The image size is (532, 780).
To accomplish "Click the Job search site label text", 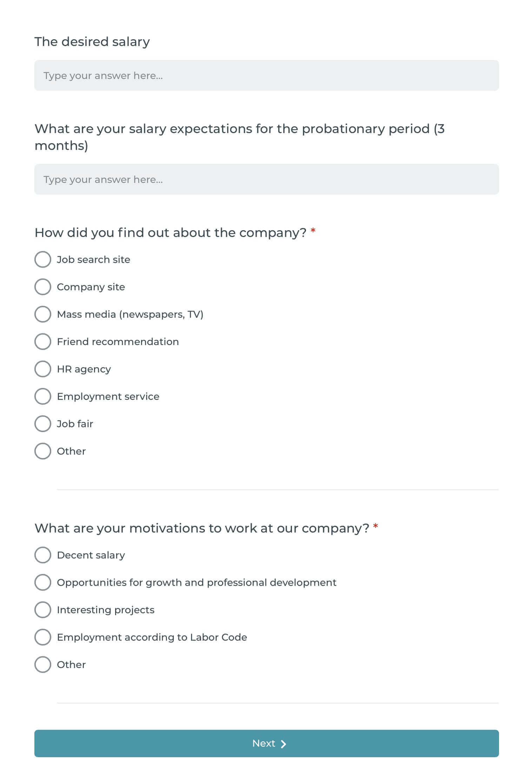I will (93, 259).
